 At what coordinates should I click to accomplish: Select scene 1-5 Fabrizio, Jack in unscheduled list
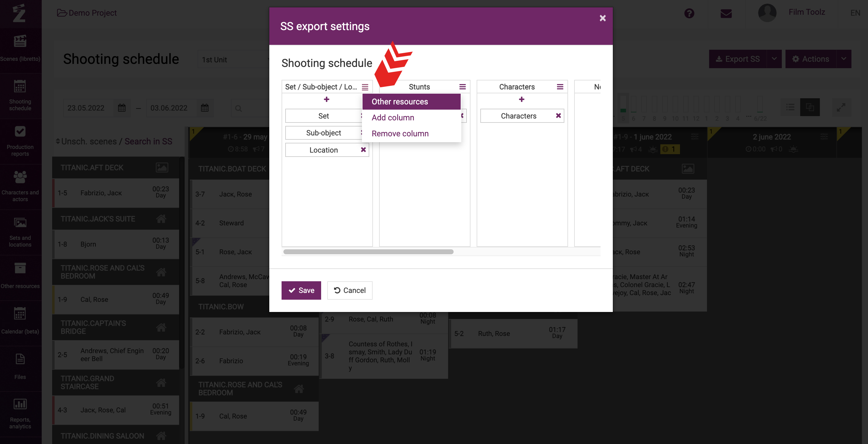(116, 193)
